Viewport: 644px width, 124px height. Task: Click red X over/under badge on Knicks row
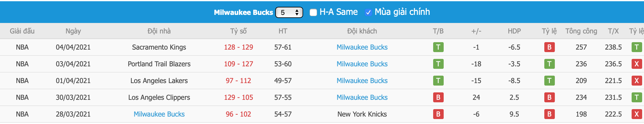pyautogui.click(x=637, y=114)
